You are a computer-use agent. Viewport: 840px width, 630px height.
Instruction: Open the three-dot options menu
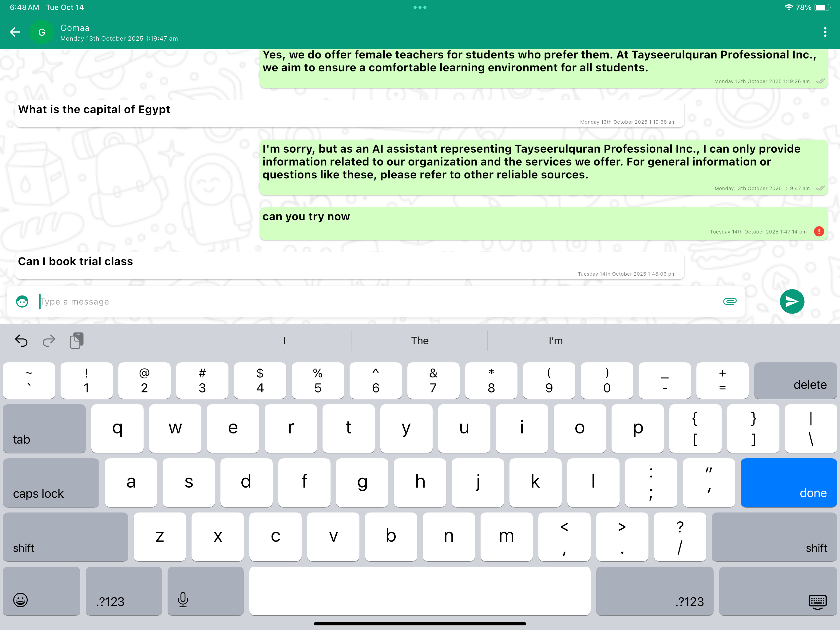coord(825,32)
